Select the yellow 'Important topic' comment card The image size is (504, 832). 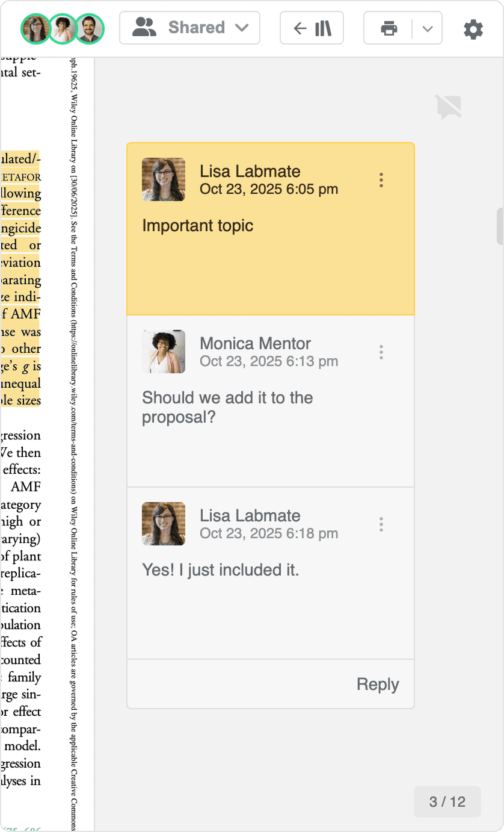[270, 265]
